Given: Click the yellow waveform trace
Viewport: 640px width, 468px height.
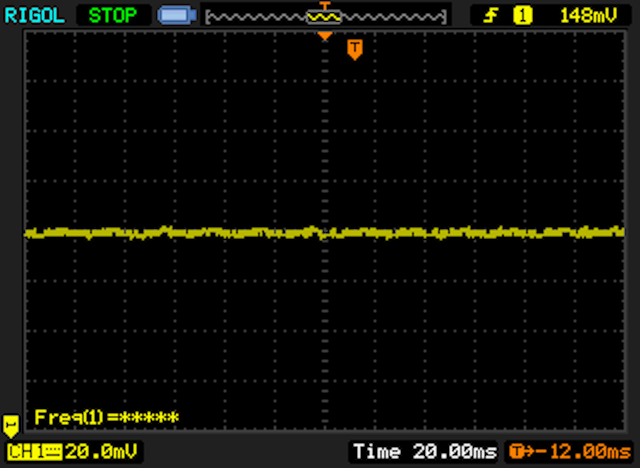Looking at the screenshot, I should (x=200, y=232).
